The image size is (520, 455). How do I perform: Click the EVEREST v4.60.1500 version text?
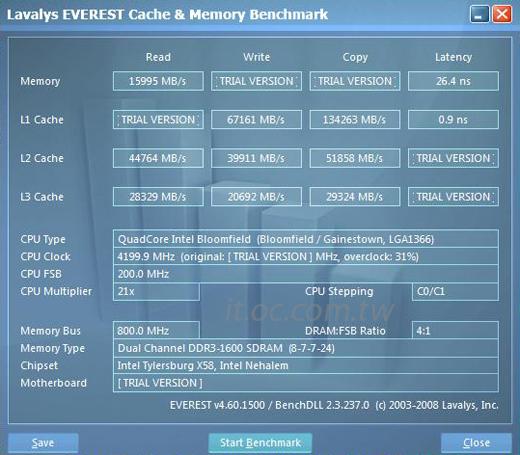(x=334, y=405)
